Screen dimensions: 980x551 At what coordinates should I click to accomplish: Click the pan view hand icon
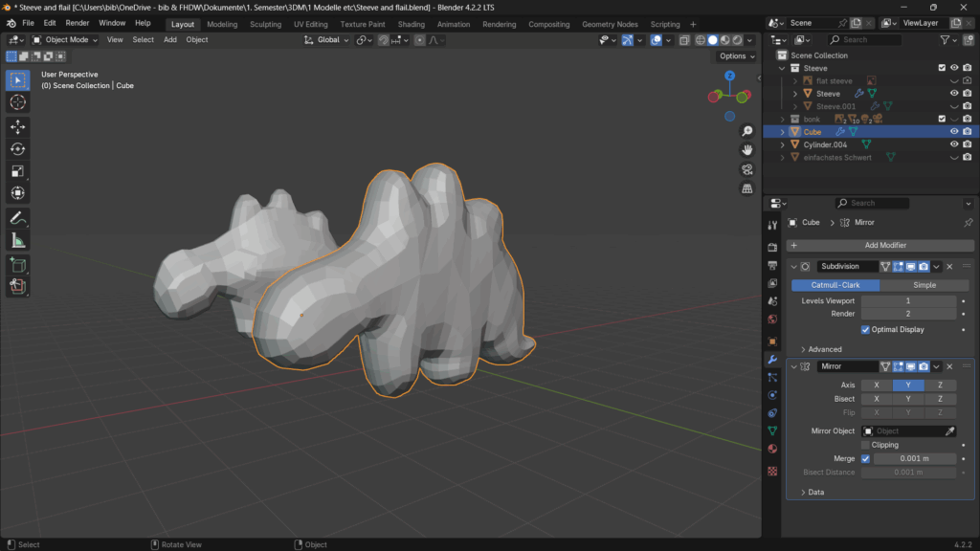[x=747, y=149]
